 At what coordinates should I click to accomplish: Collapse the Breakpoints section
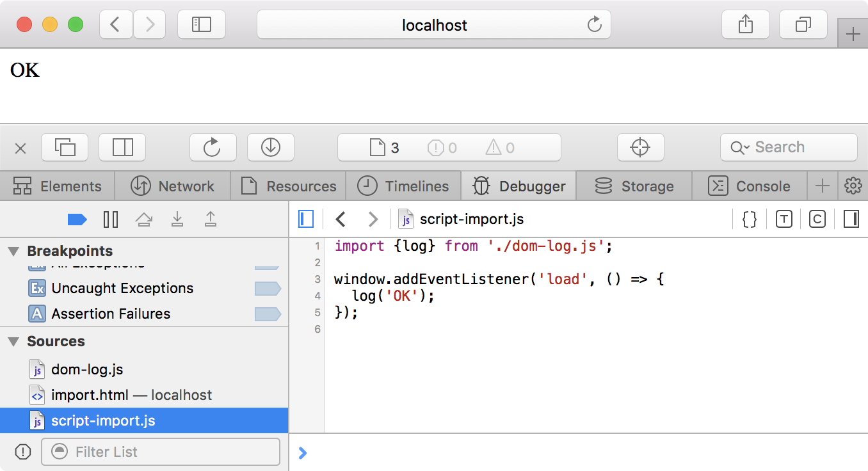13,251
